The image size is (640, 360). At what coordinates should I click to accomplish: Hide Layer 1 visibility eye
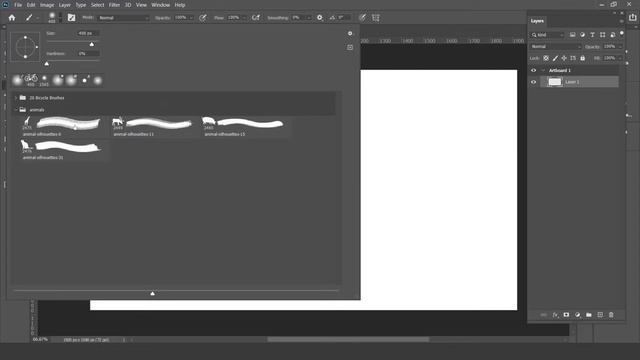(x=533, y=82)
